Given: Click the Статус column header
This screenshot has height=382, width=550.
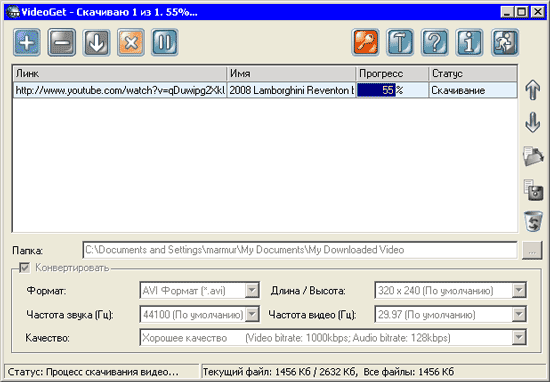Looking at the screenshot, I should click(x=473, y=74).
